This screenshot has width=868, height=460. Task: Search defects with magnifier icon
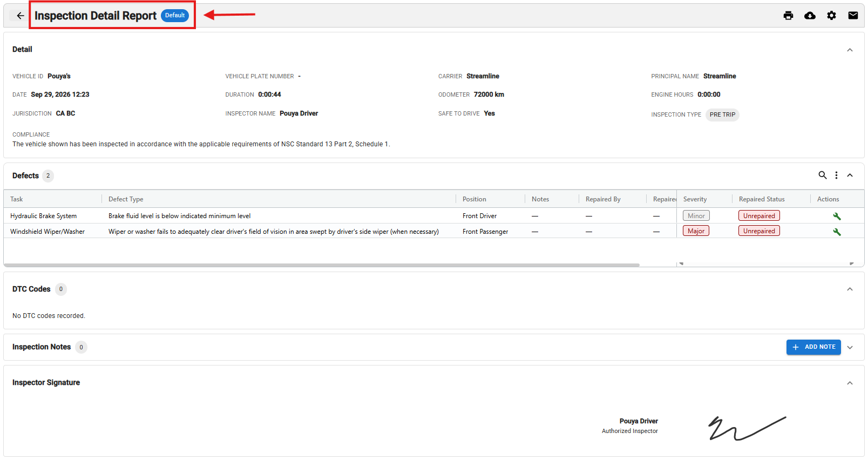(823, 175)
